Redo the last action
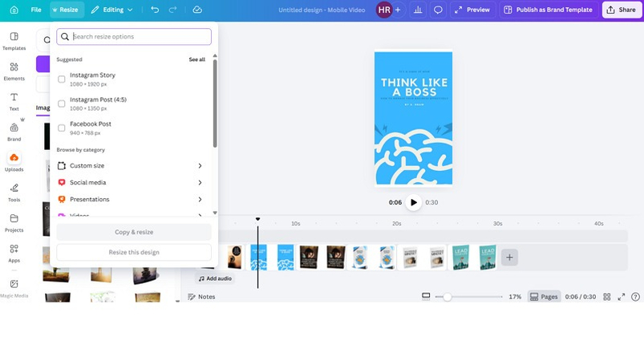Image resolution: width=644 pixels, height=361 pixels. tap(173, 10)
